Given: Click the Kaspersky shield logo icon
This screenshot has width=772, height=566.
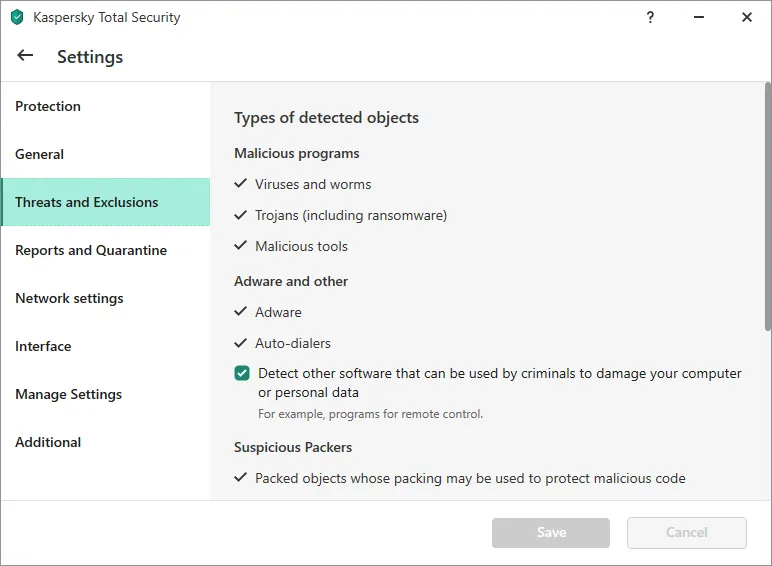Looking at the screenshot, I should click(x=17, y=17).
